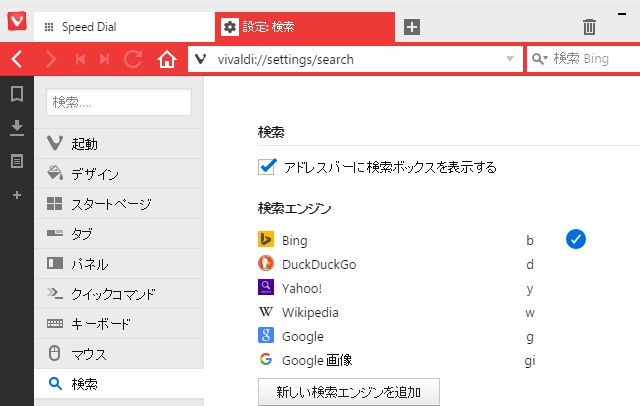Viewport: 640px width, 406px height.
Task: Click the fast forward button
Action: point(104,60)
